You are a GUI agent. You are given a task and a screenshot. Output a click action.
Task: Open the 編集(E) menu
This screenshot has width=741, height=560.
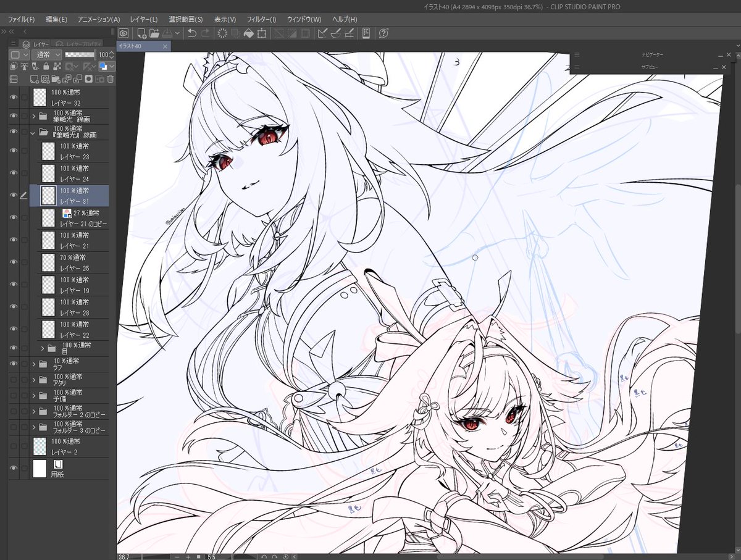pos(56,20)
